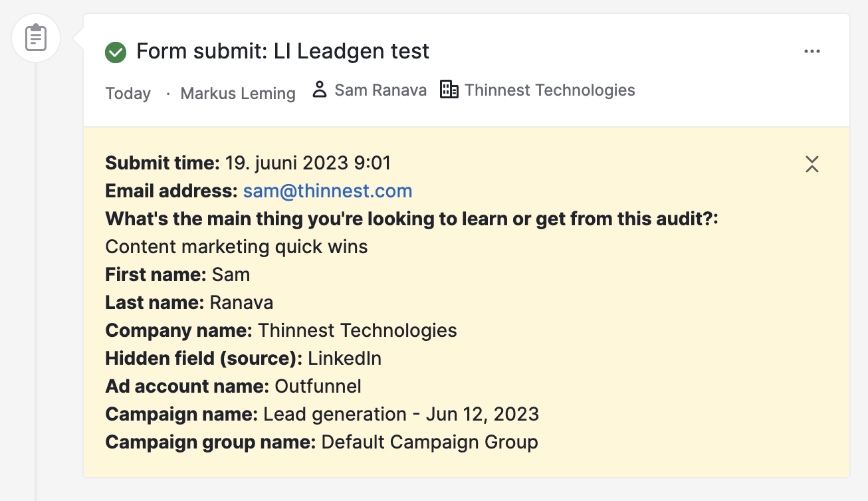The height and width of the screenshot is (501, 868).
Task: Click the "Today" due date label
Action: tap(128, 94)
